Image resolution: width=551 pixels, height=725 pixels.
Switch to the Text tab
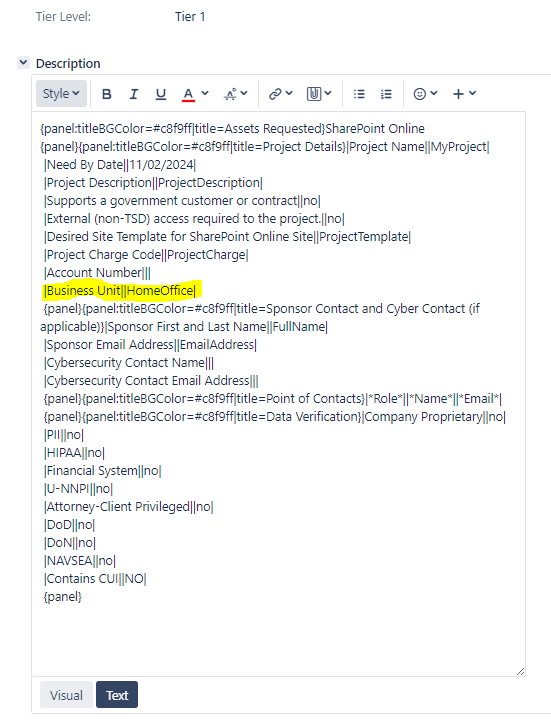[x=117, y=695]
